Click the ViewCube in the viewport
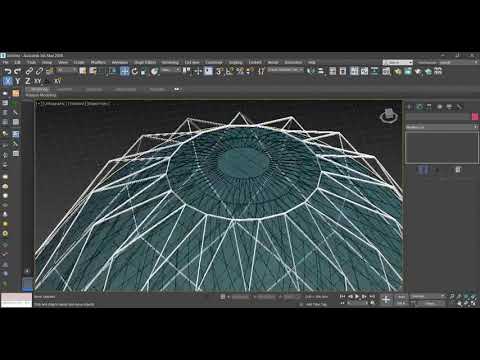This screenshot has height=360, width=480. (x=388, y=116)
